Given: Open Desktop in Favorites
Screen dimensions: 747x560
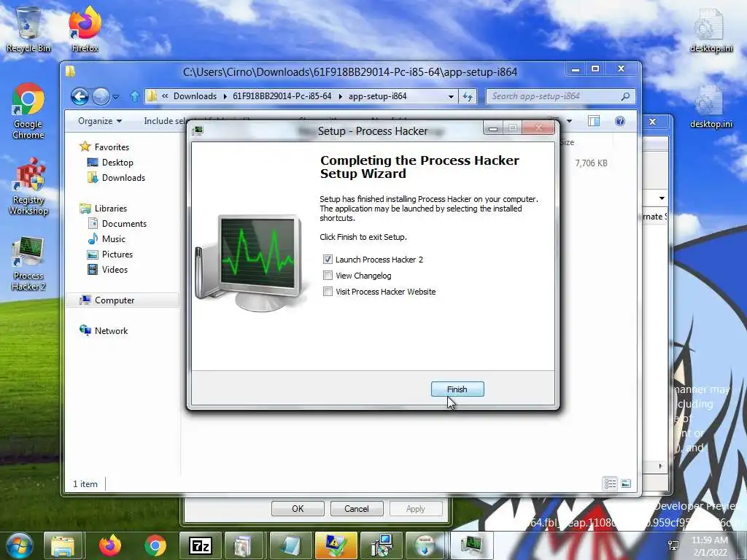Looking at the screenshot, I should [x=117, y=163].
